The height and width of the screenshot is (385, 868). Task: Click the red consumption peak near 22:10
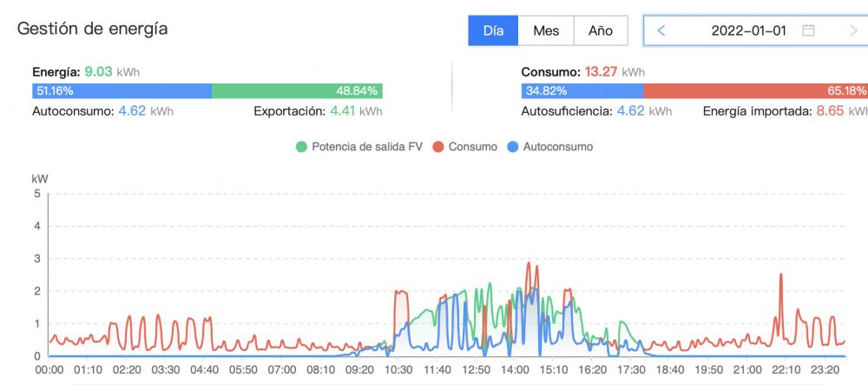pos(781,275)
